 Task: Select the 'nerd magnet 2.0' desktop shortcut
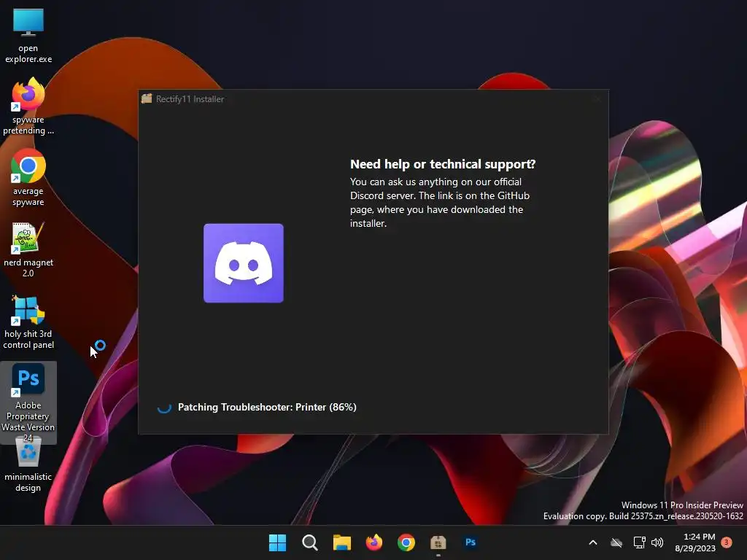[28, 249]
